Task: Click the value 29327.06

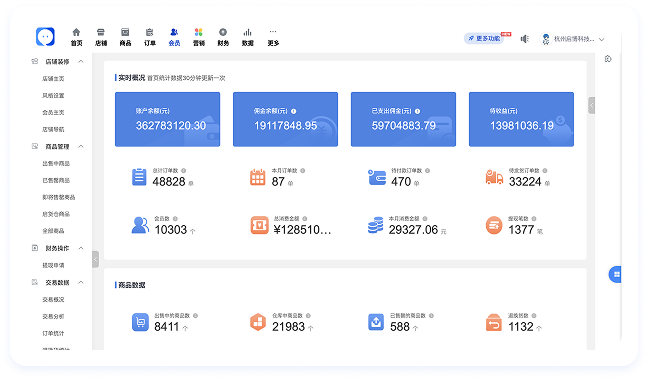Action: coord(413,230)
